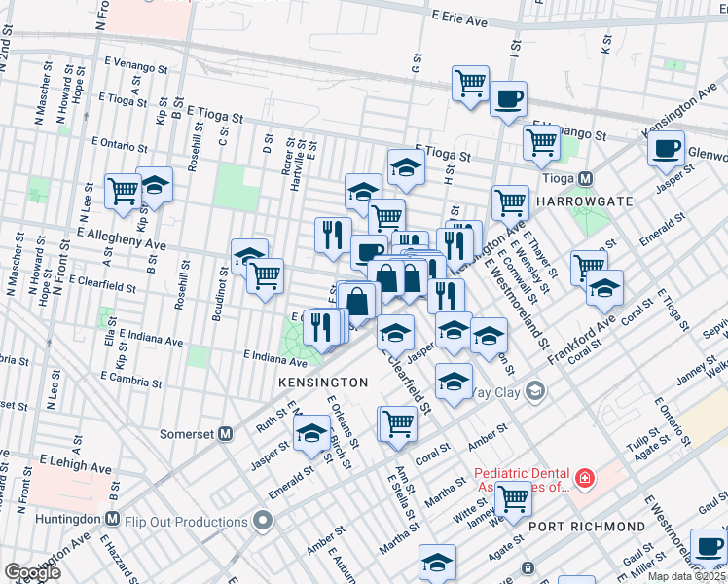The image size is (728, 584).
Task: Click the E Lehigh Ave street label
Action: pos(75,463)
